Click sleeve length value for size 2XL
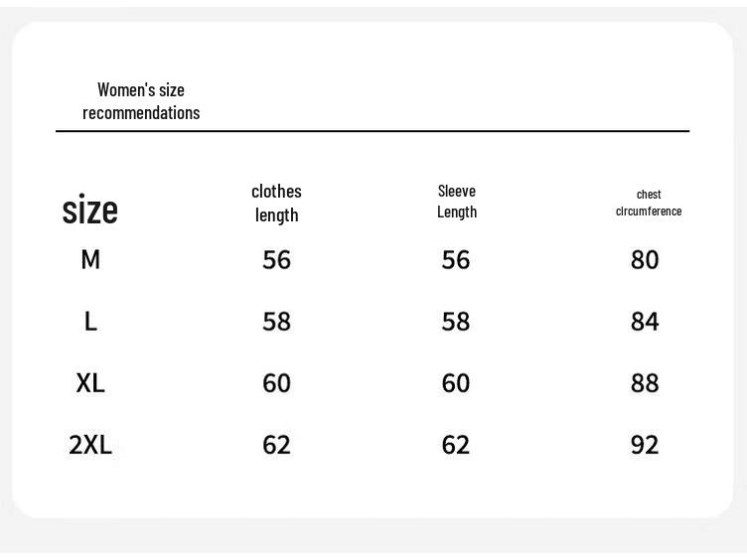Viewport: 747px width, 560px height. (456, 445)
